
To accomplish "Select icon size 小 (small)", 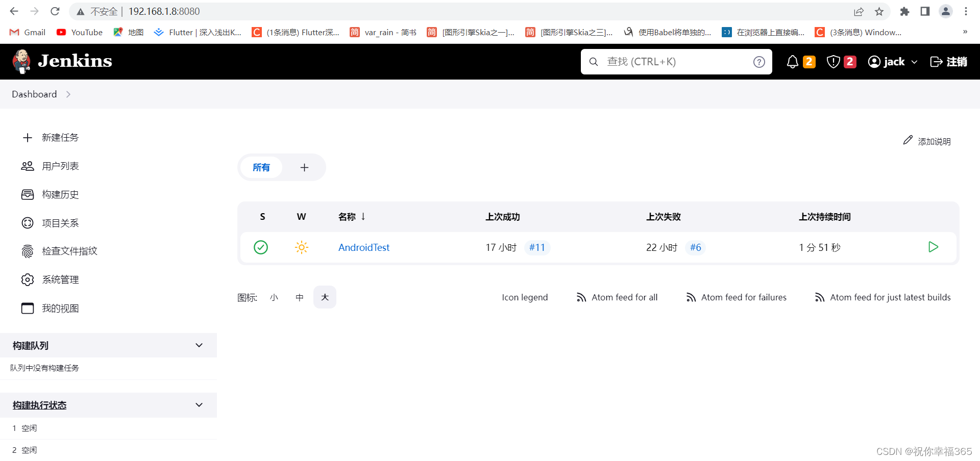I will pyautogui.click(x=274, y=297).
